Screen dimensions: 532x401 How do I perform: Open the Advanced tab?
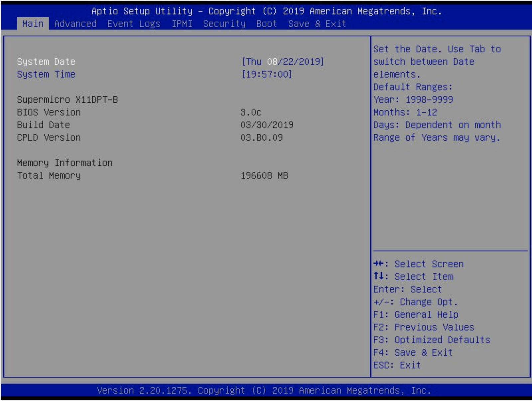coord(75,24)
